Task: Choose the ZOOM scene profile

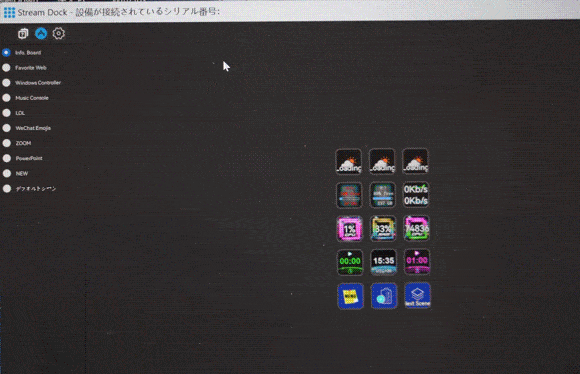Action: point(17,143)
